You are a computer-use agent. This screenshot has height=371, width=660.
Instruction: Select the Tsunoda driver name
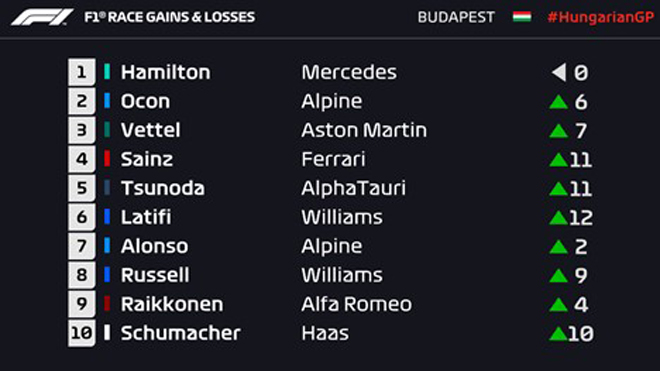[x=163, y=188]
